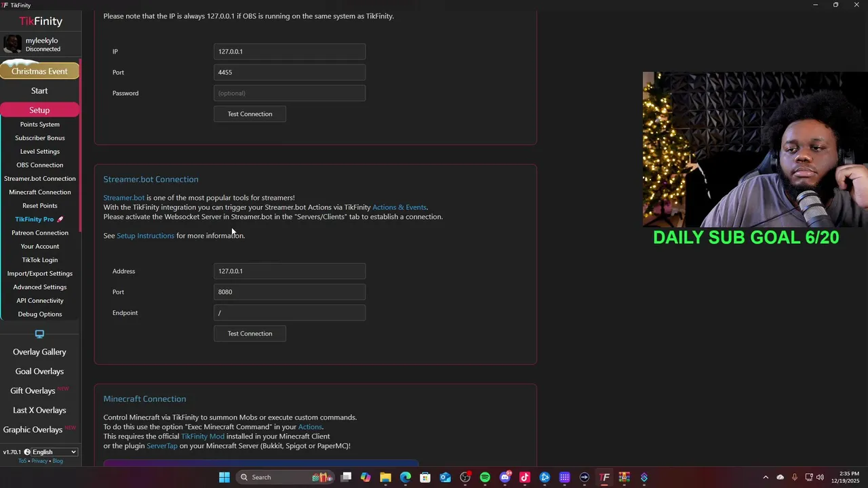Open Task View from the taskbar

[x=346, y=477]
